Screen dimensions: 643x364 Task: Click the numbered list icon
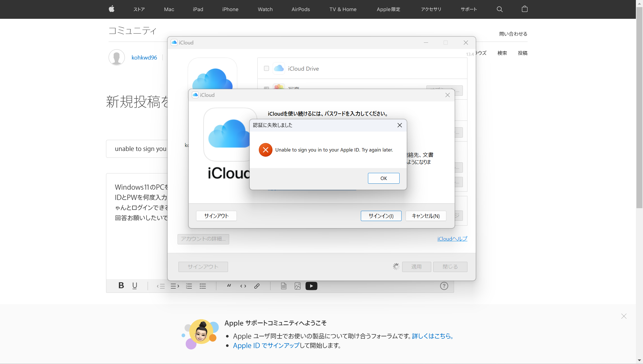[x=189, y=286]
